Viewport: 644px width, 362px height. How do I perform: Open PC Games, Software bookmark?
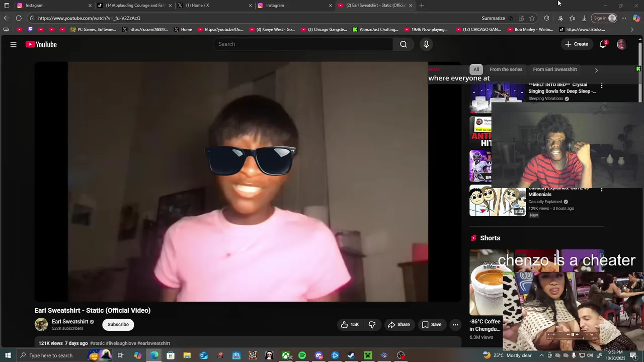[x=94, y=30]
